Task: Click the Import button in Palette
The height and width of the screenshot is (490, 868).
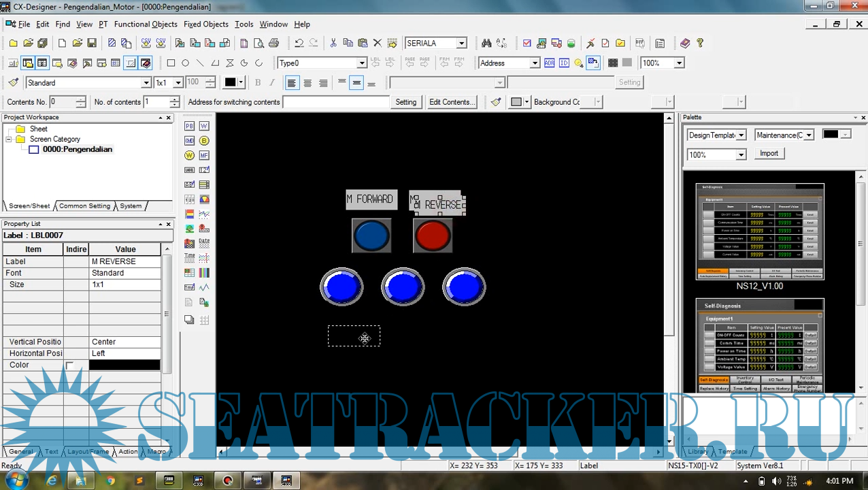Action: point(769,154)
